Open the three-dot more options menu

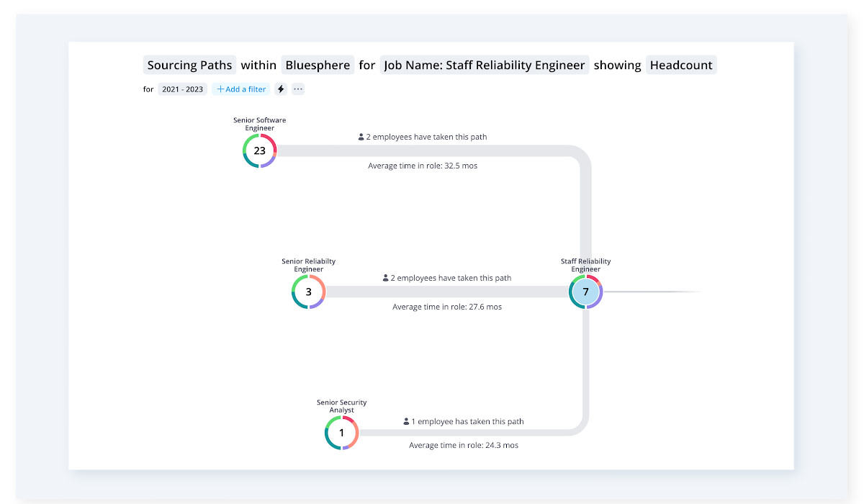coord(298,89)
